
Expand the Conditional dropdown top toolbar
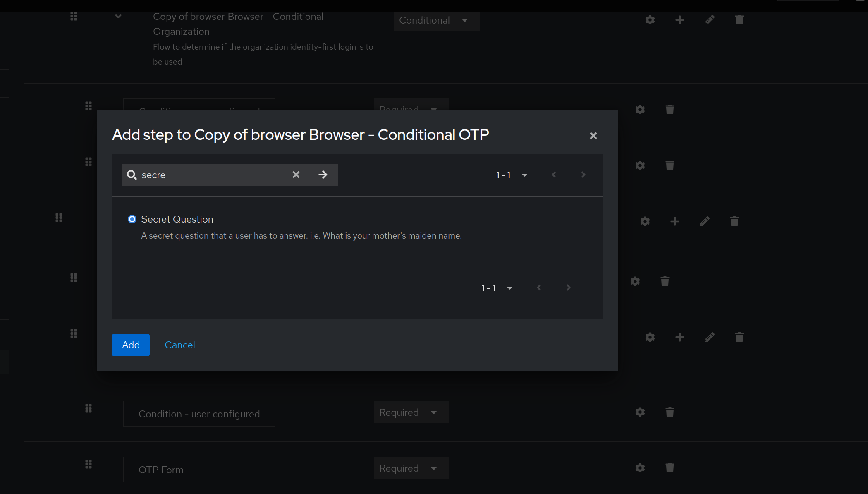pyautogui.click(x=435, y=20)
